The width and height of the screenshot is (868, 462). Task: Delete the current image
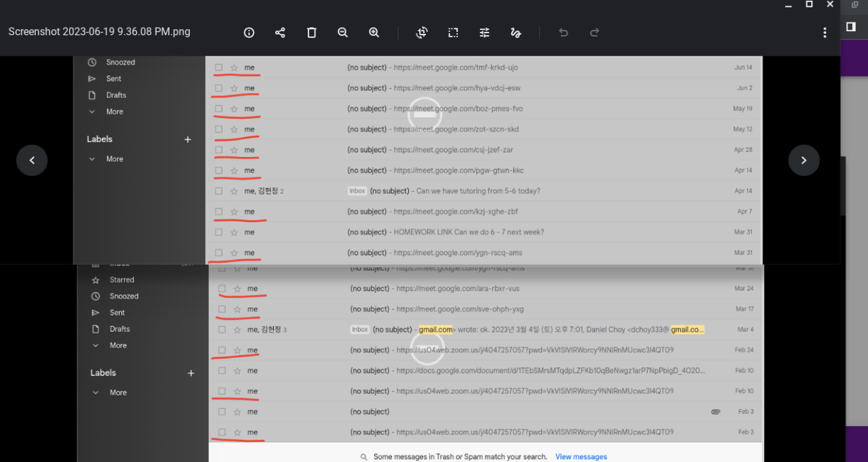[311, 33]
